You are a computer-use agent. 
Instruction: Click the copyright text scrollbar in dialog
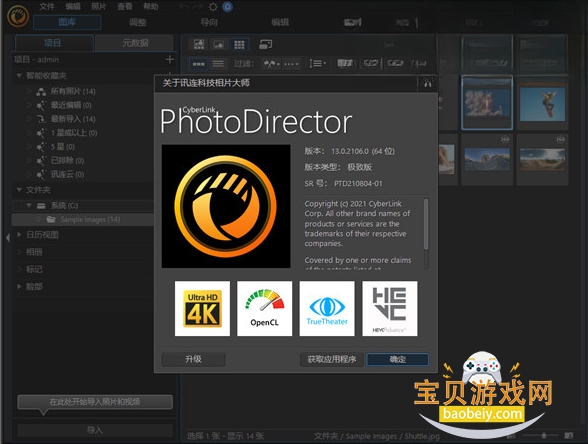(x=426, y=224)
